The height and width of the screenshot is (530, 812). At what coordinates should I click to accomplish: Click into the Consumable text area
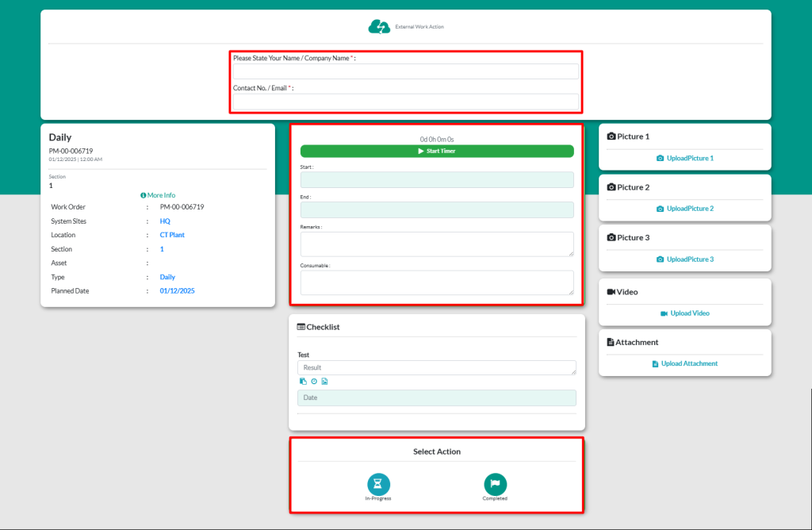[x=437, y=282]
